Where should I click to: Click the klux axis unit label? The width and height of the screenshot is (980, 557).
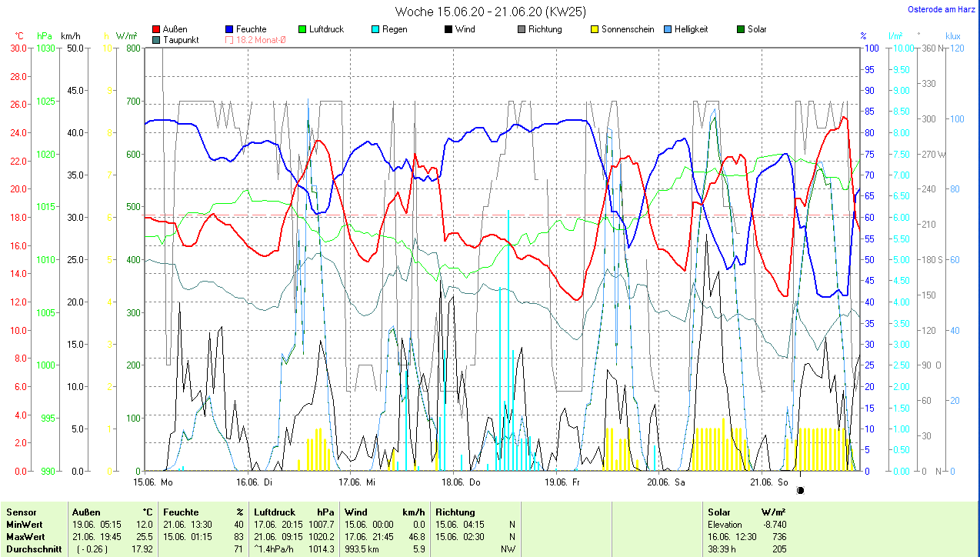[x=952, y=36]
